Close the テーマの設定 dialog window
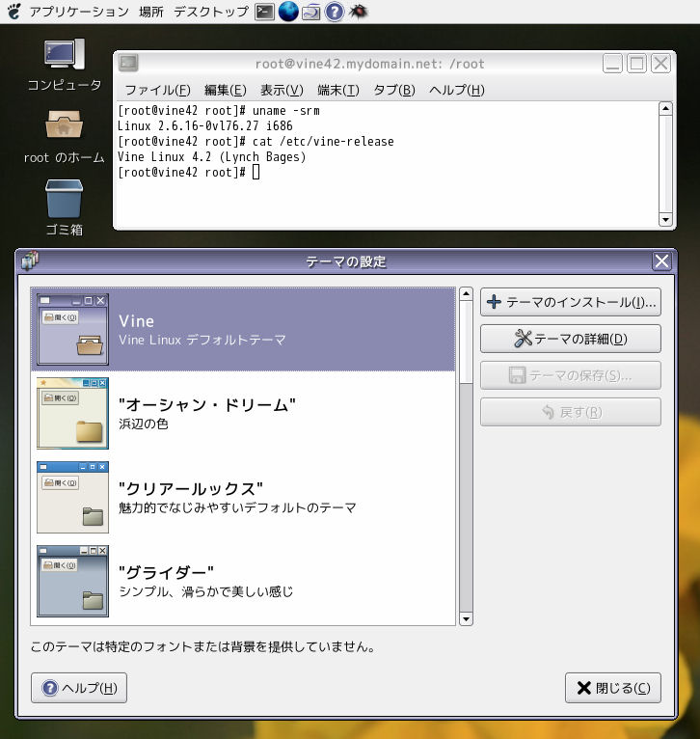700x739 pixels. tap(661, 260)
